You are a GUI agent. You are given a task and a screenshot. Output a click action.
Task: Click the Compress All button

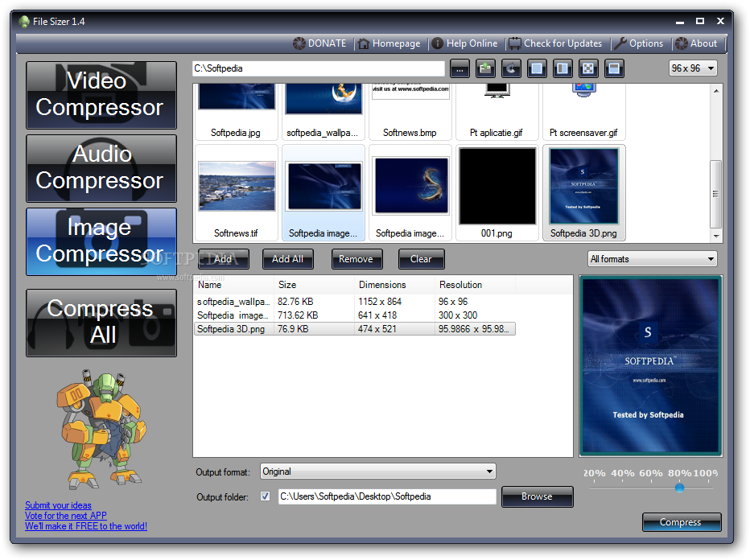[x=101, y=323]
